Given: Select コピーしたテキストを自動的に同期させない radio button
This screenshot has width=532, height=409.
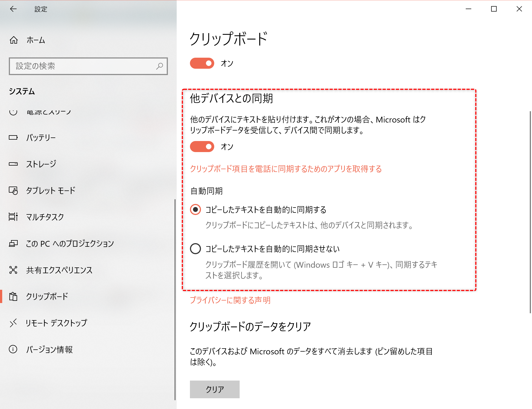Looking at the screenshot, I should tap(195, 249).
